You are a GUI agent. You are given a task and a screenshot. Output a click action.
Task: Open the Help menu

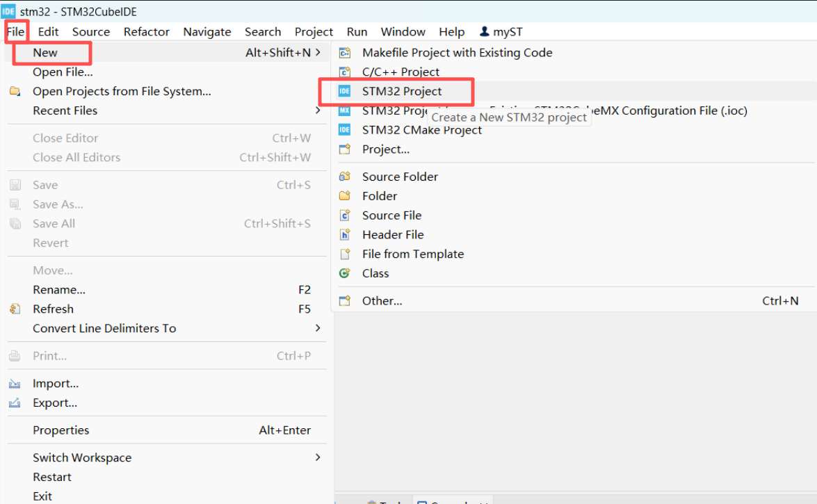point(451,32)
